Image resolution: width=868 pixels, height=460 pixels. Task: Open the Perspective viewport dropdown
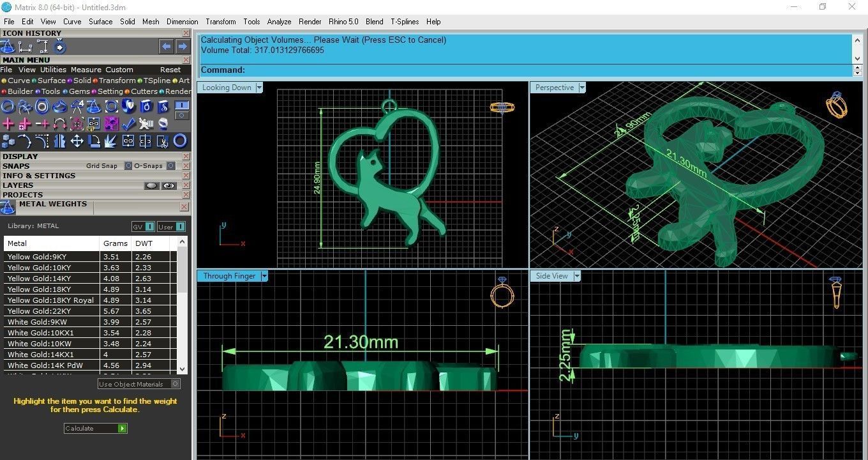point(581,88)
